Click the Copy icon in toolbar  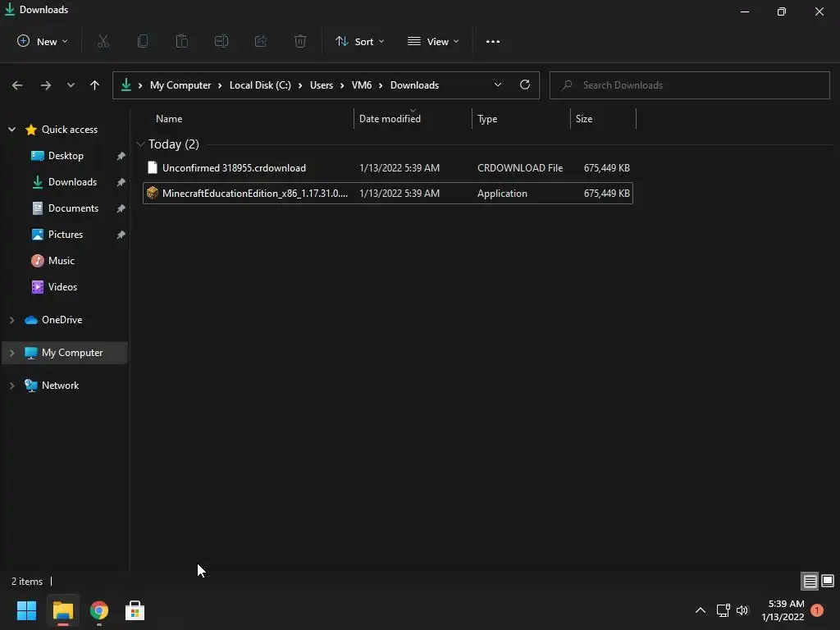tap(143, 41)
